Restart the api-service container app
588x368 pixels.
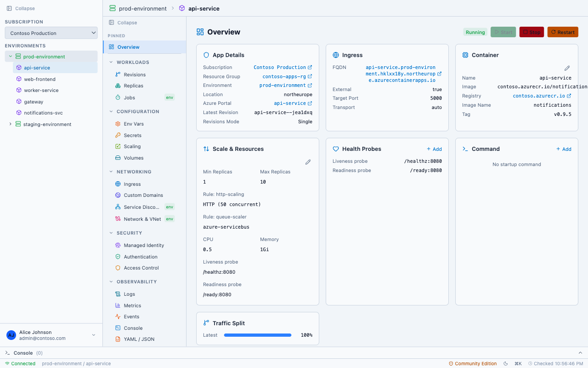[562, 32]
